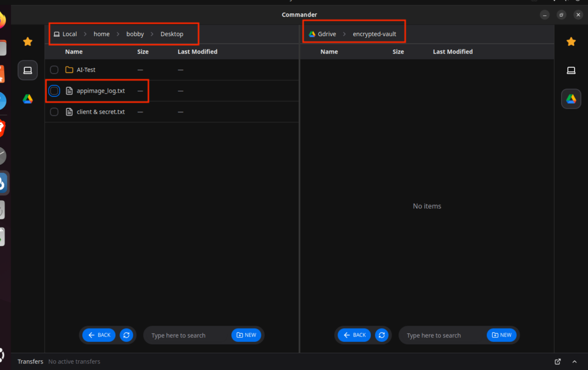Navigate to home in breadcrumb
This screenshot has height=370, width=588.
coord(101,34)
